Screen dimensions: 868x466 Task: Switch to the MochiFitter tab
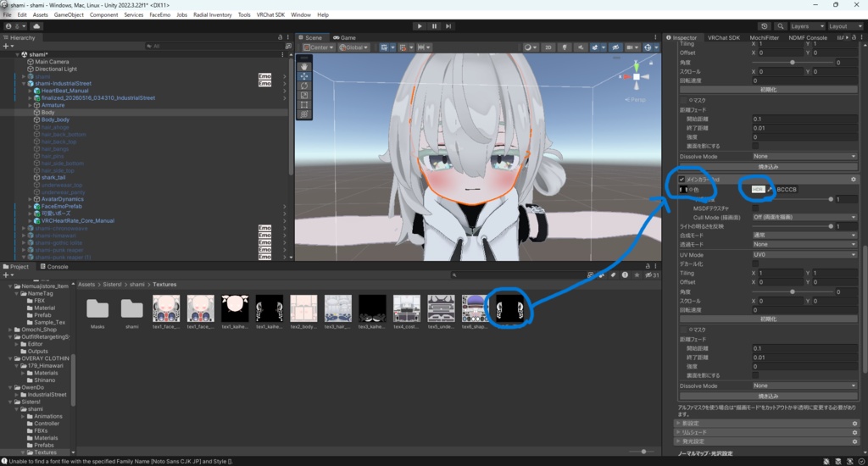point(764,37)
